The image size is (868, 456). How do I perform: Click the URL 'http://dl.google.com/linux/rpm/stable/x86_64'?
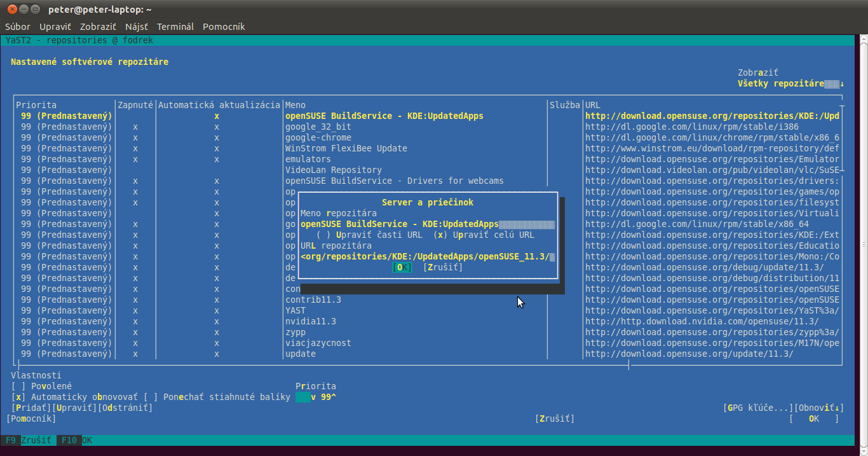[x=697, y=225]
